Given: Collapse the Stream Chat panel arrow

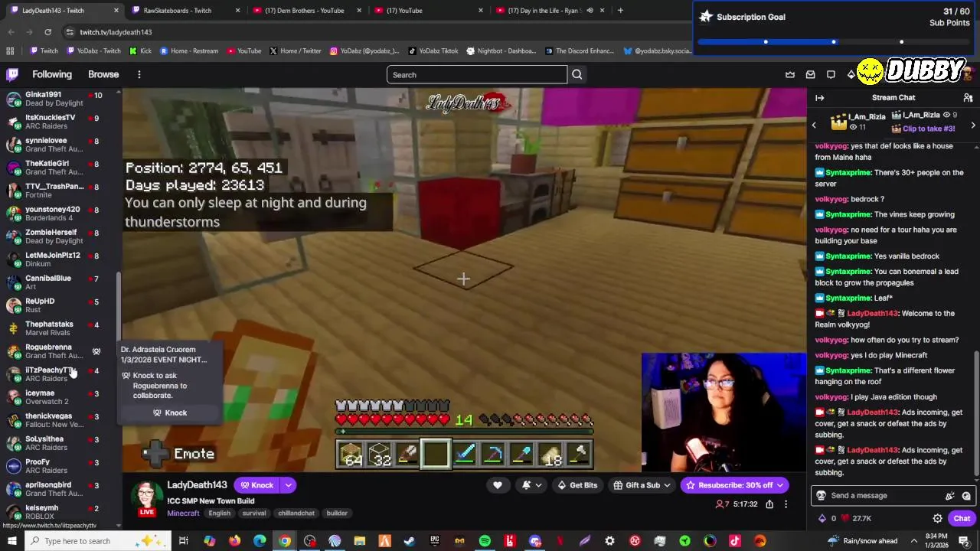Looking at the screenshot, I should click(x=819, y=98).
